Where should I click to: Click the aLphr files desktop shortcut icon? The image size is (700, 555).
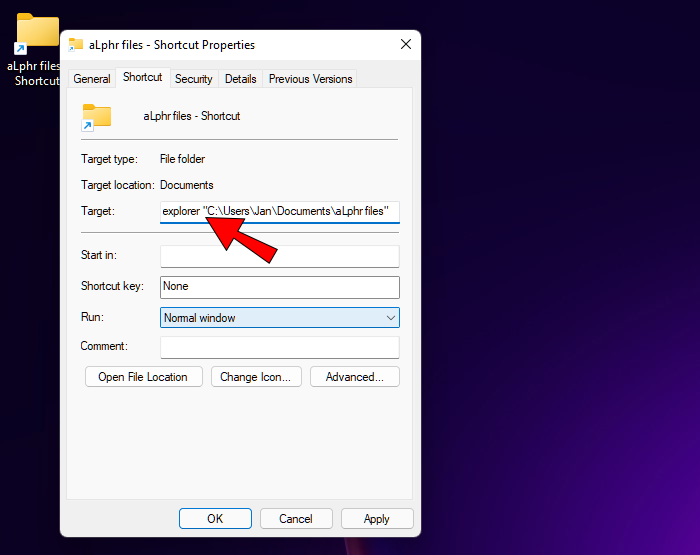(x=38, y=34)
